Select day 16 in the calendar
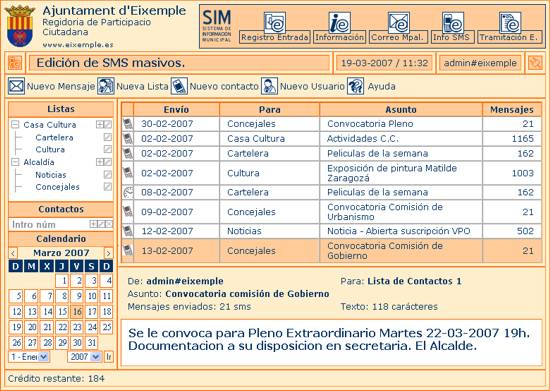Viewport: 550px width, 391px height. click(x=77, y=312)
